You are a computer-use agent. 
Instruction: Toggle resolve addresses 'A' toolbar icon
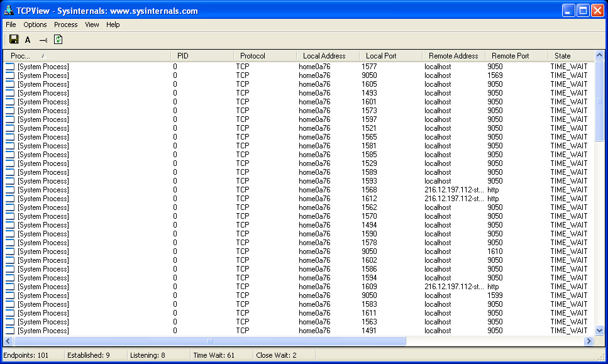point(28,40)
